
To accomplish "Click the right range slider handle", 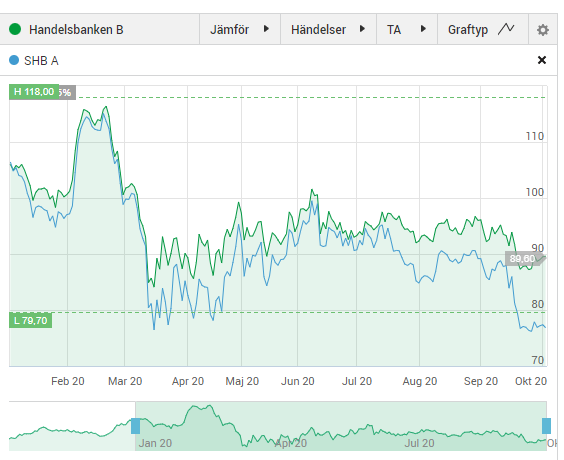I will click(x=546, y=426).
